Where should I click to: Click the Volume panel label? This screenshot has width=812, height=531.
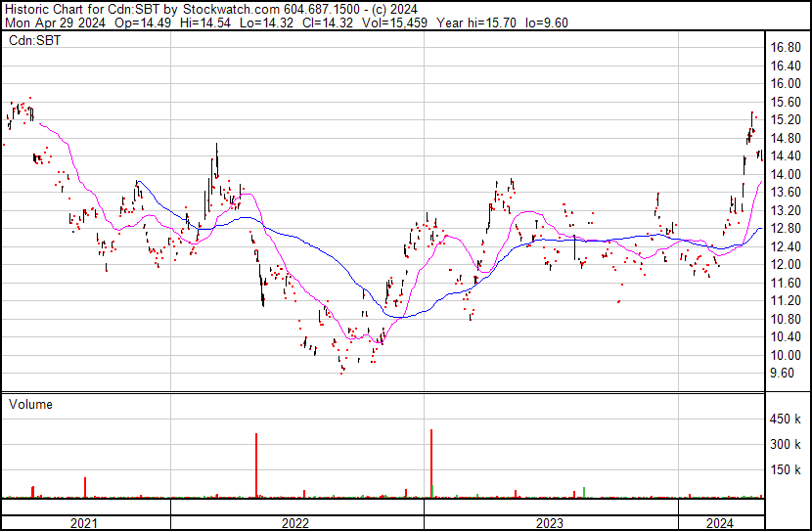tap(31, 404)
